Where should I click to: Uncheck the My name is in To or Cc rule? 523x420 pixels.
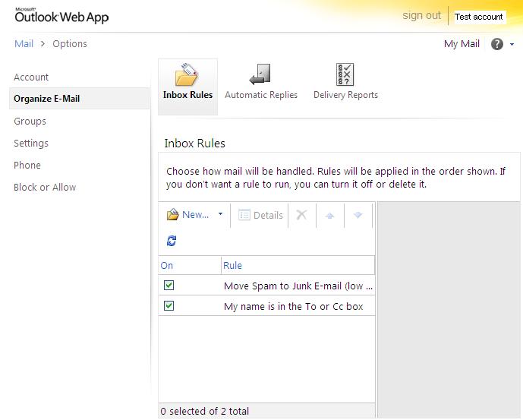(169, 306)
